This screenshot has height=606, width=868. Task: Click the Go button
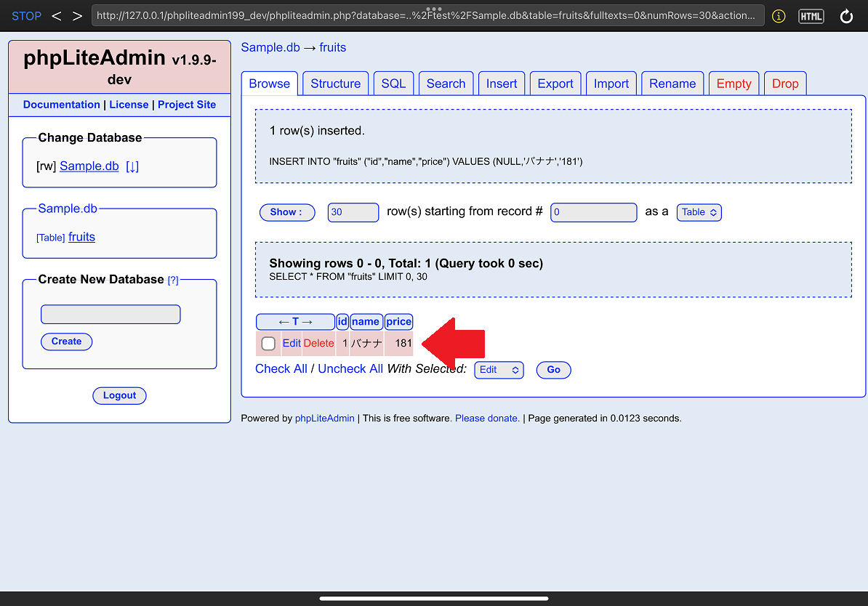(553, 370)
